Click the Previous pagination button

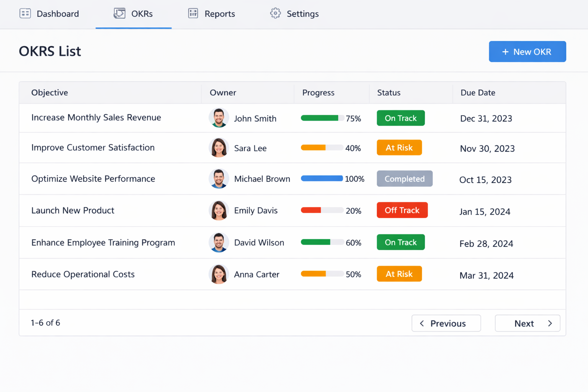point(446,323)
